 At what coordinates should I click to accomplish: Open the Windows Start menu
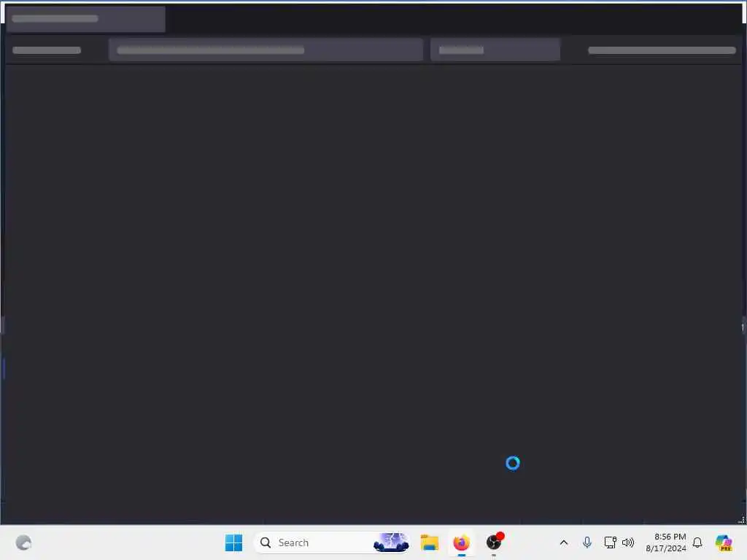coord(233,542)
